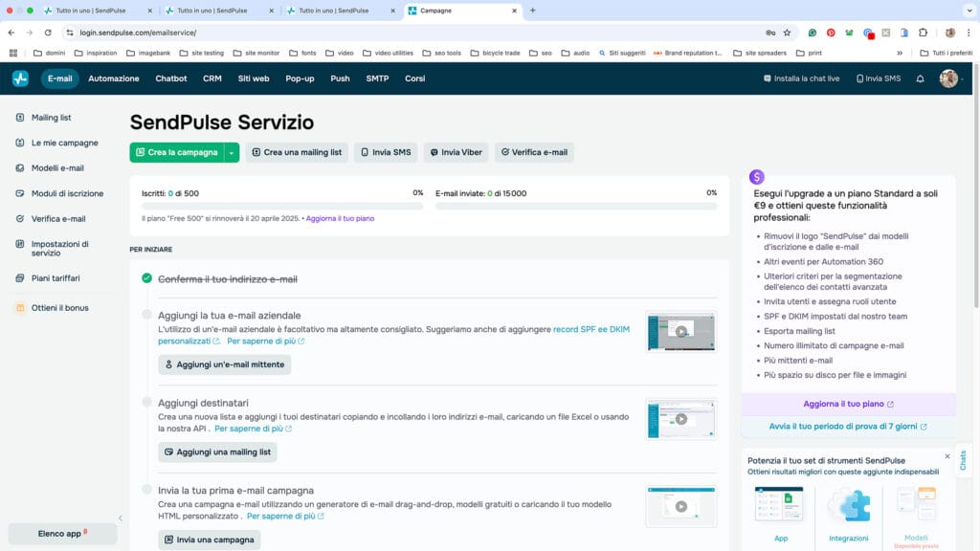Collapse the left sidebar arrow
Image resolution: width=980 pixels, height=551 pixels.
click(121, 518)
